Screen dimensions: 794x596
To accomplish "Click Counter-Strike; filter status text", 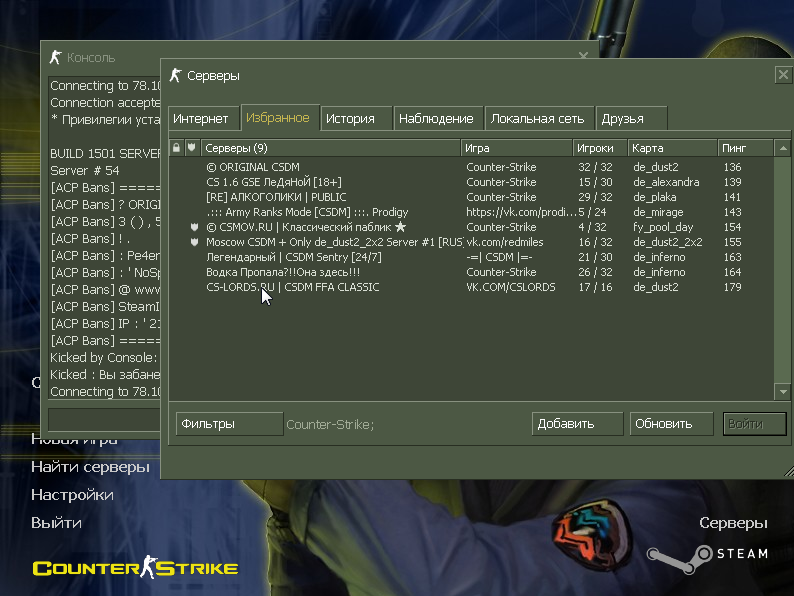I will click(x=330, y=424).
